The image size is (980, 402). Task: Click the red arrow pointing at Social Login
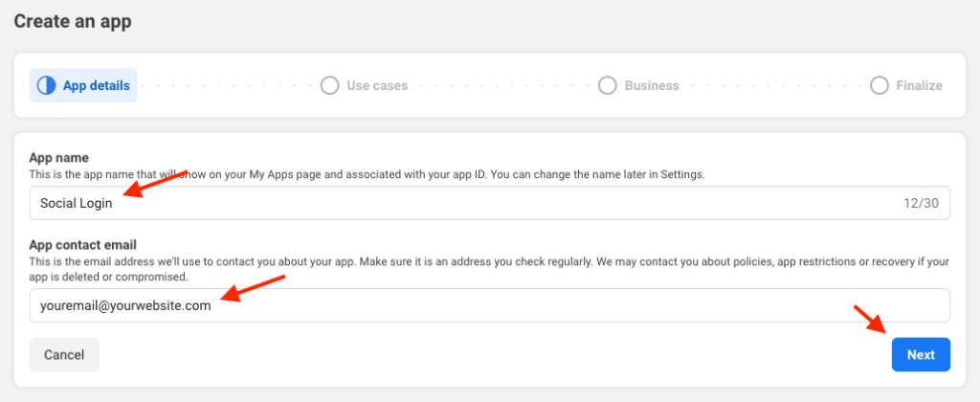click(x=154, y=183)
